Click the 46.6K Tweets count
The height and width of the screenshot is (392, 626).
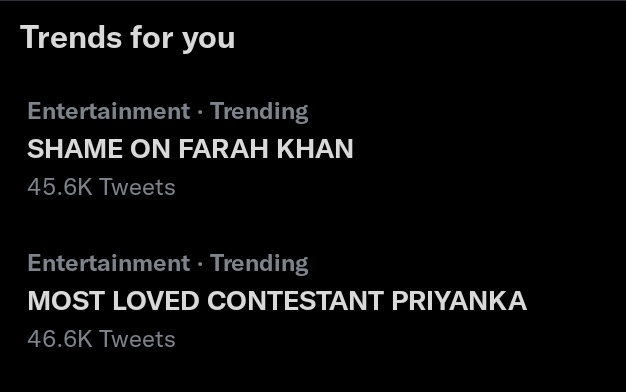click(101, 339)
